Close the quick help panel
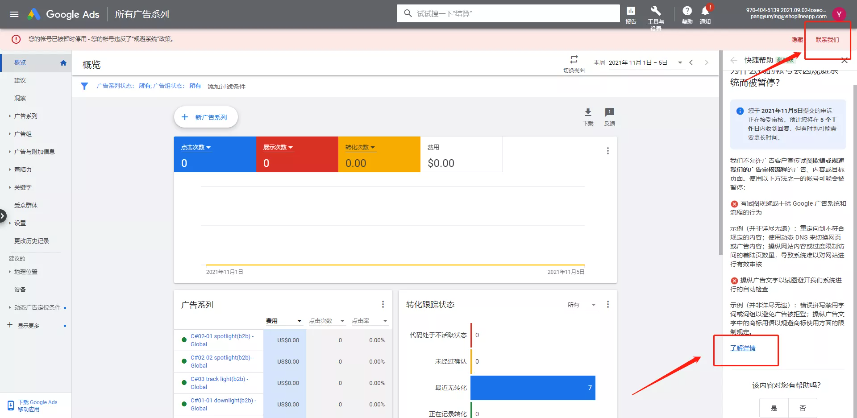The width and height of the screenshot is (857, 418). pos(844,61)
